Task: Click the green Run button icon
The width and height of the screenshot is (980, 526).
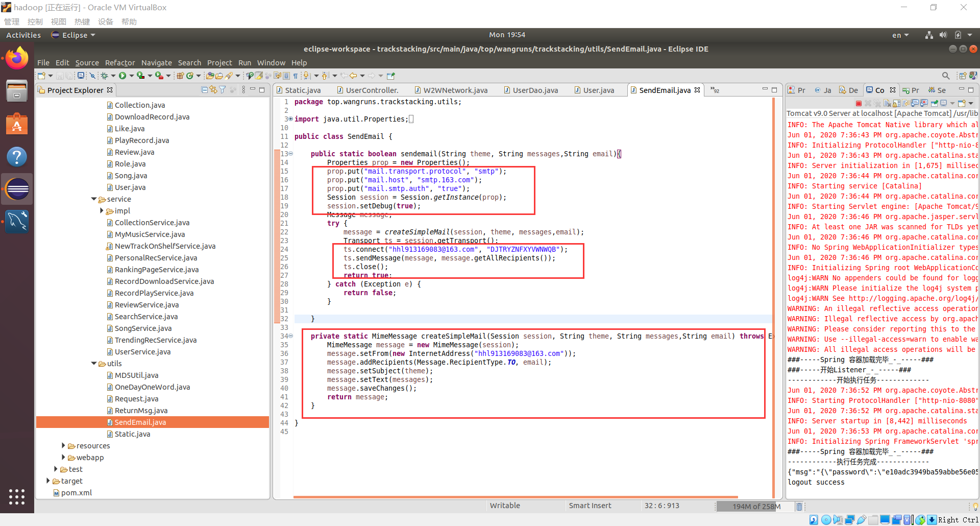Action: (x=122, y=76)
